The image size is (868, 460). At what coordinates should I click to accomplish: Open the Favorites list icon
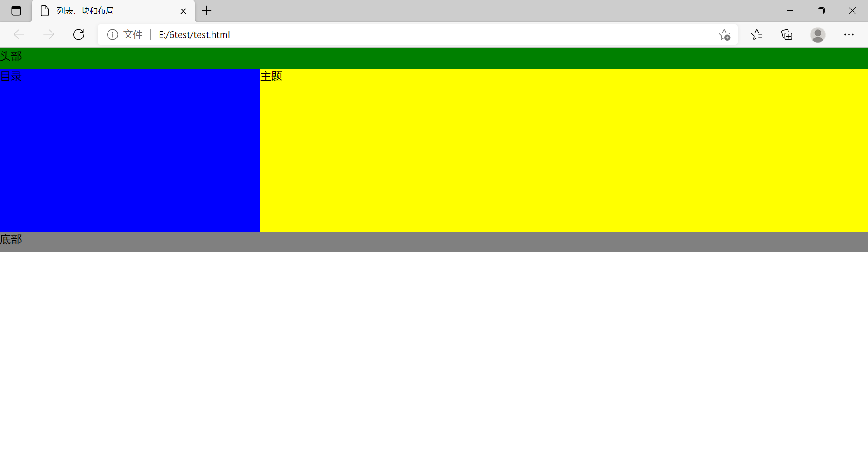click(757, 35)
